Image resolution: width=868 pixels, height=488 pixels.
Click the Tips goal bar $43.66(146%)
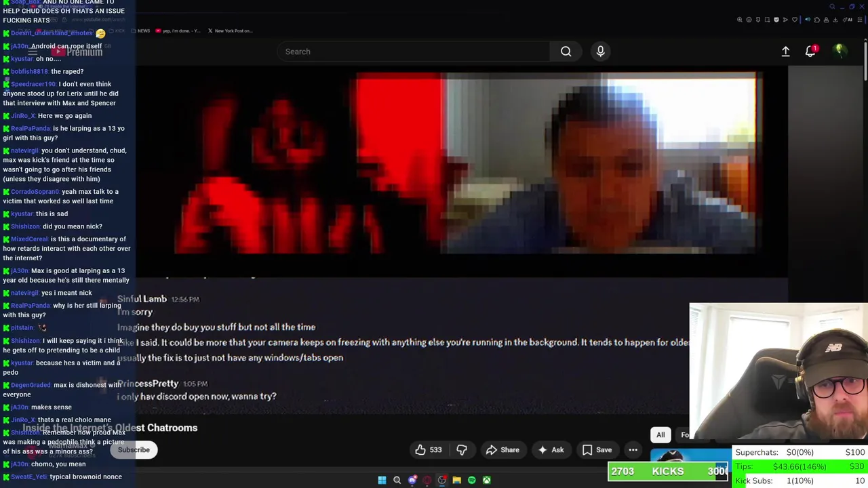(800, 466)
